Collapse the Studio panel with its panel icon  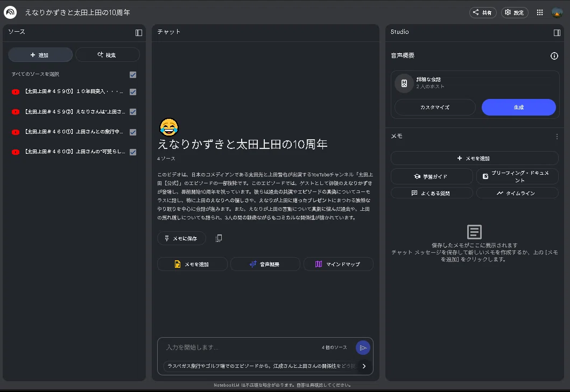click(557, 33)
